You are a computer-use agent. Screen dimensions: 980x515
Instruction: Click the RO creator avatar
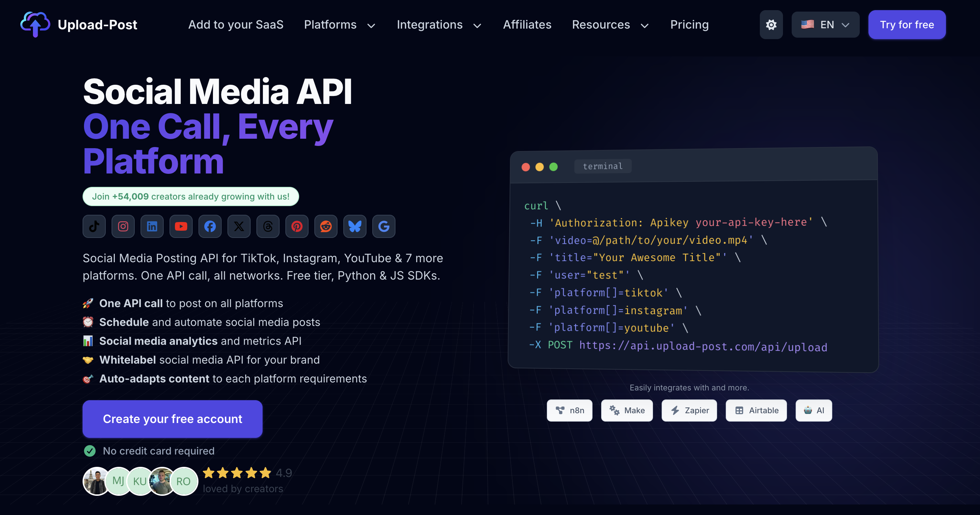point(184,481)
